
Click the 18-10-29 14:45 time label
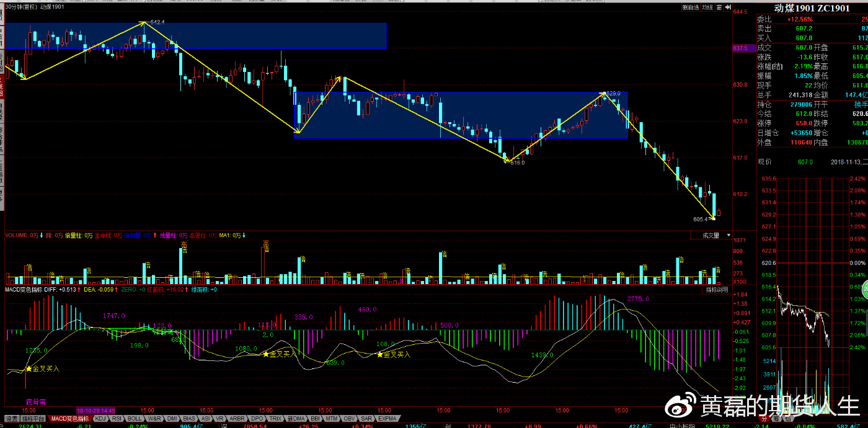[x=96, y=411]
